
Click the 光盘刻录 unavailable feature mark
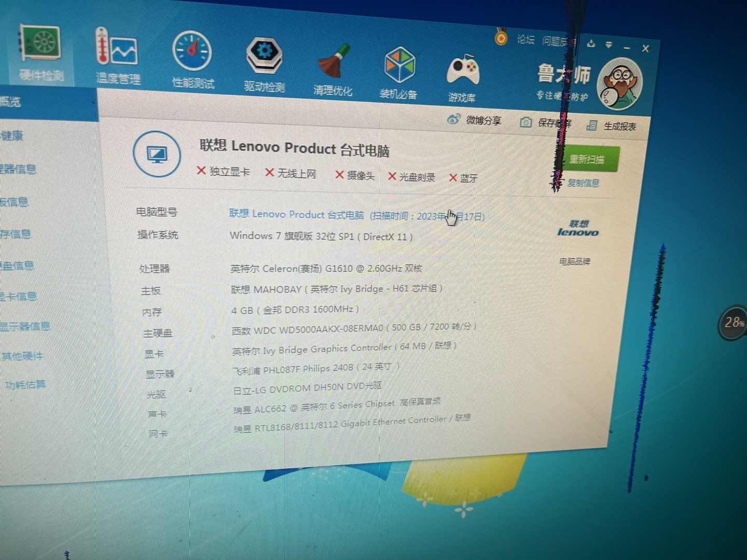412,177
